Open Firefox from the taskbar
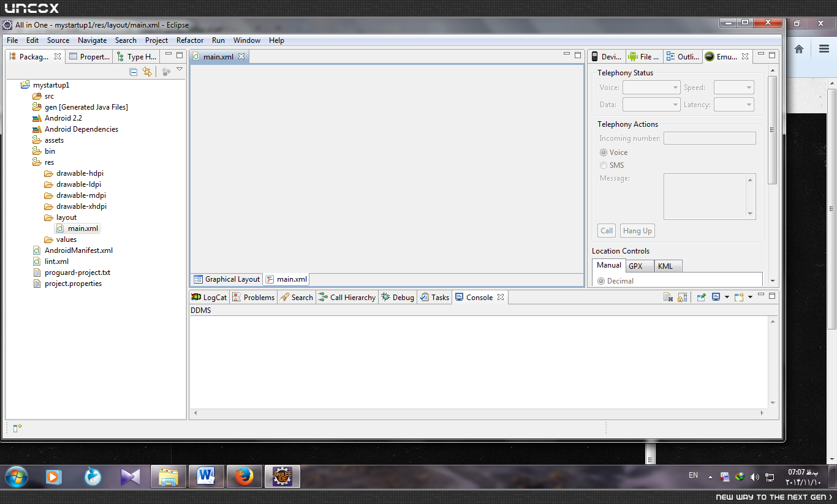The height and width of the screenshot is (504, 837). coord(244,476)
